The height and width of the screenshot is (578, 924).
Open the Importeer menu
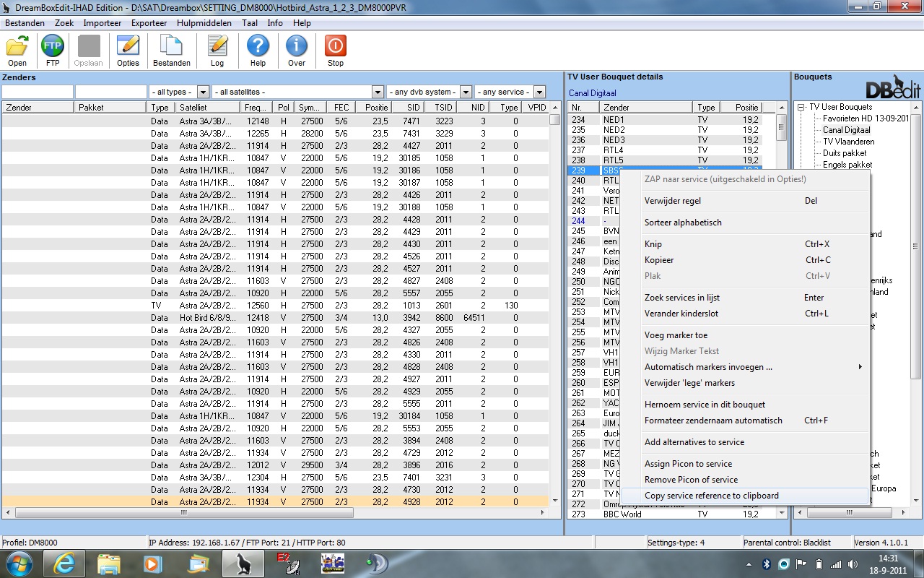pyautogui.click(x=103, y=23)
